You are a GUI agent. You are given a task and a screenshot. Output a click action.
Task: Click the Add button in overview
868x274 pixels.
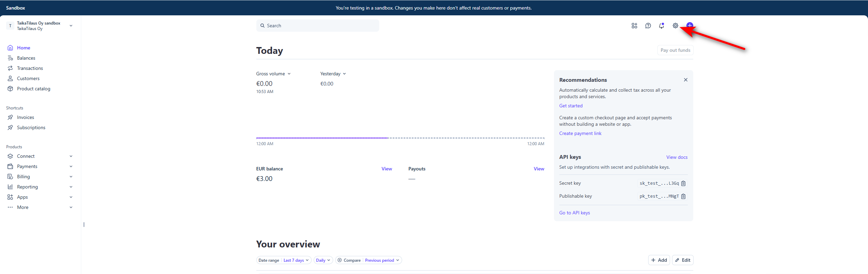pyautogui.click(x=659, y=260)
